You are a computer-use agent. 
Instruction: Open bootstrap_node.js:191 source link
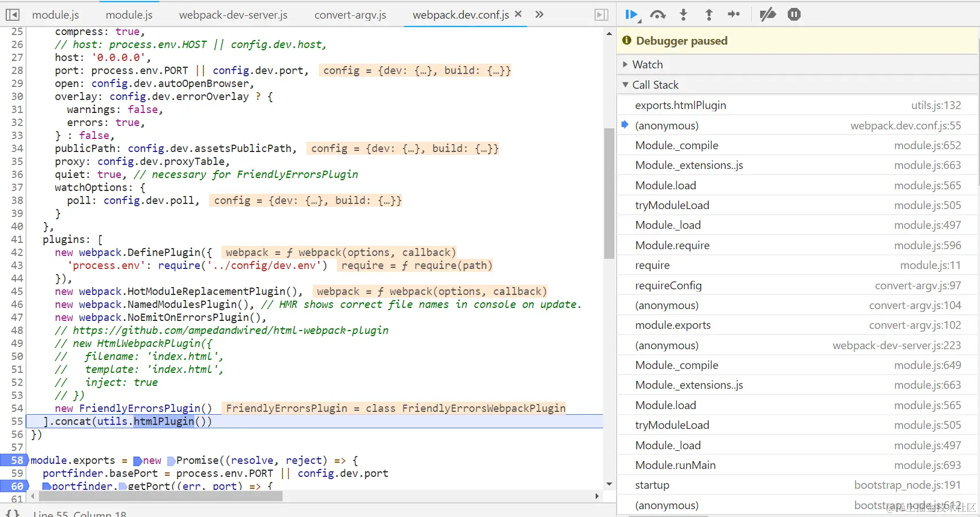[908, 485]
